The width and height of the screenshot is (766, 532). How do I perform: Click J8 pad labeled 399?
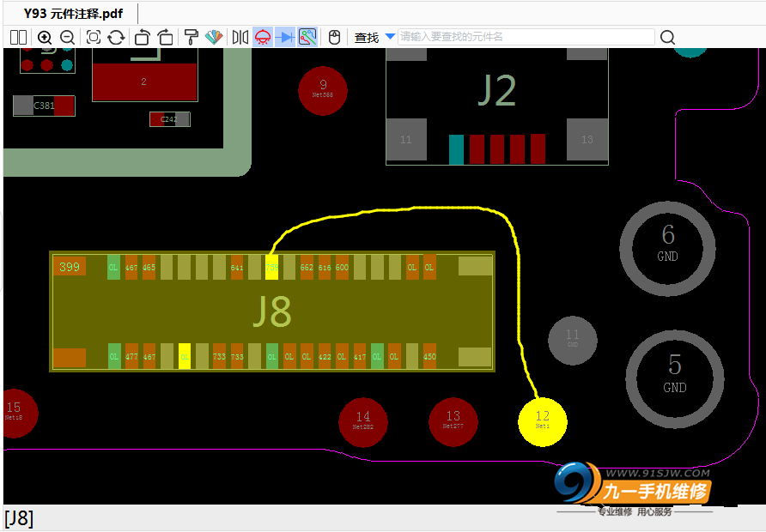coord(70,267)
